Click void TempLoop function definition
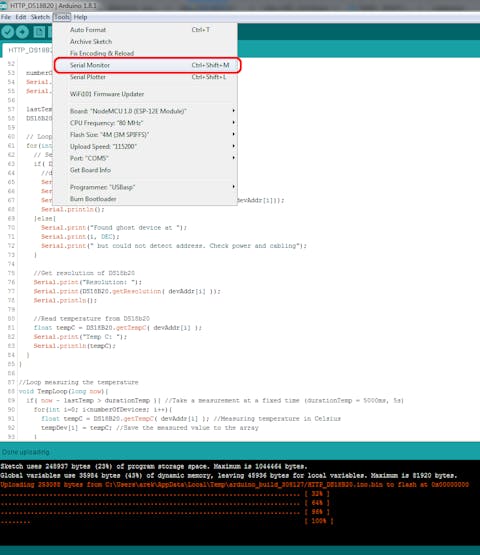The height and width of the screenshot is (555, 480). coord(63,391)
